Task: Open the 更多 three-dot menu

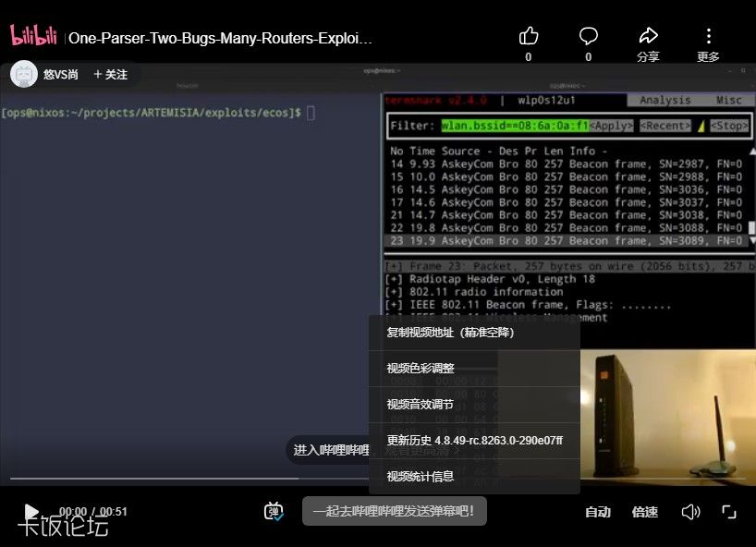Action: pos(708,36)
